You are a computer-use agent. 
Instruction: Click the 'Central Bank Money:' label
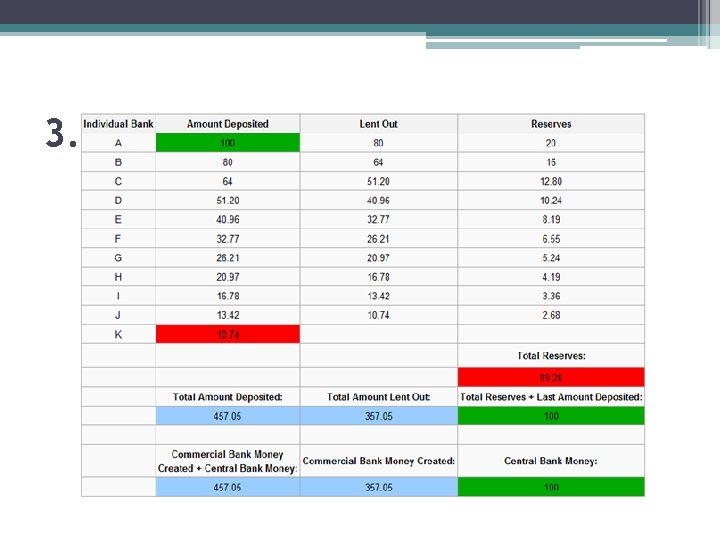551,461
